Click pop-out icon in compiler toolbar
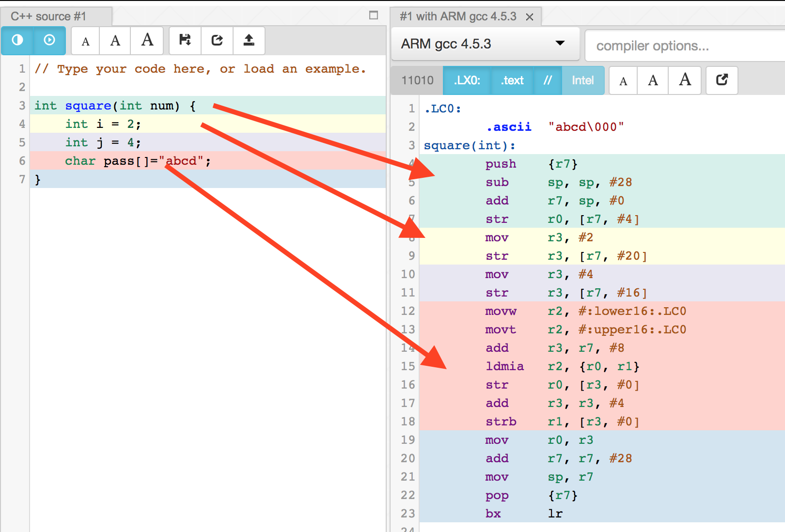The height and width of the screenshot is (532, 785). pyautogui.click(x=722, y=80)
